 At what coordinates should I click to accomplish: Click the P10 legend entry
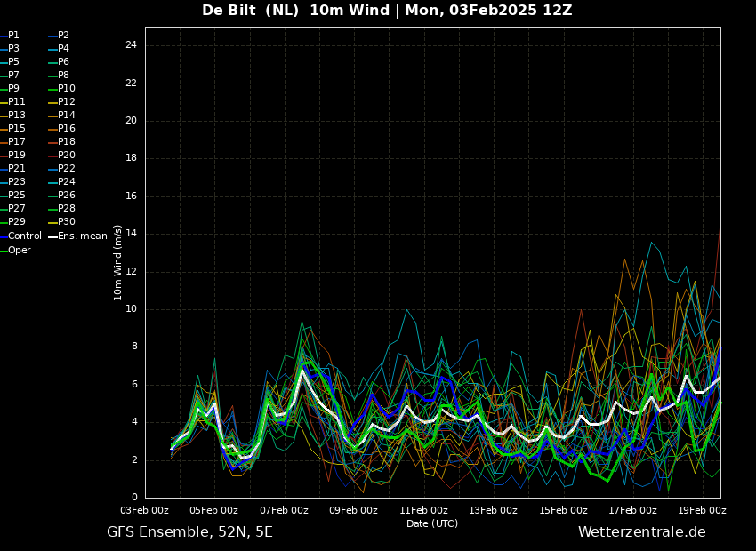tap(67, 89)
